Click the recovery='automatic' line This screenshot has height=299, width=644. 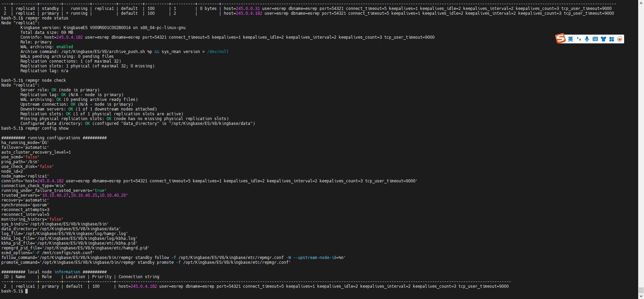point(25,200)
